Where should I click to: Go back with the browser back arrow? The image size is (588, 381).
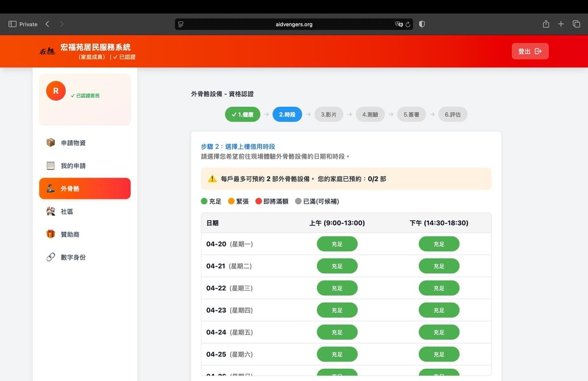(x=47, y=24)
